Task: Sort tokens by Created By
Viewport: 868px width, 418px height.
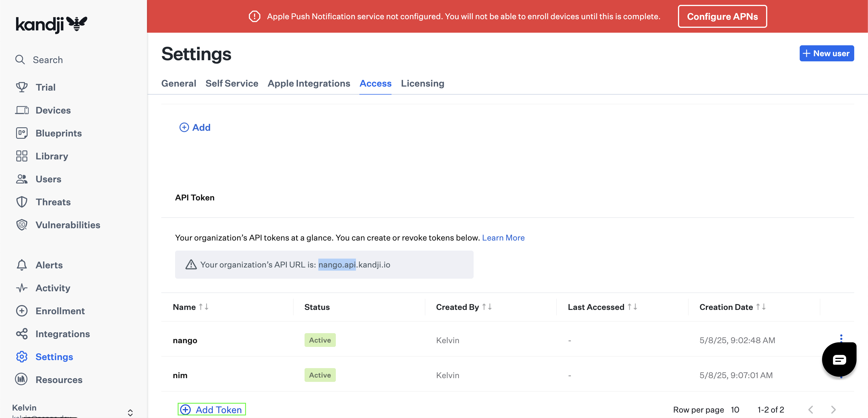Action: [x=487, y=307]
